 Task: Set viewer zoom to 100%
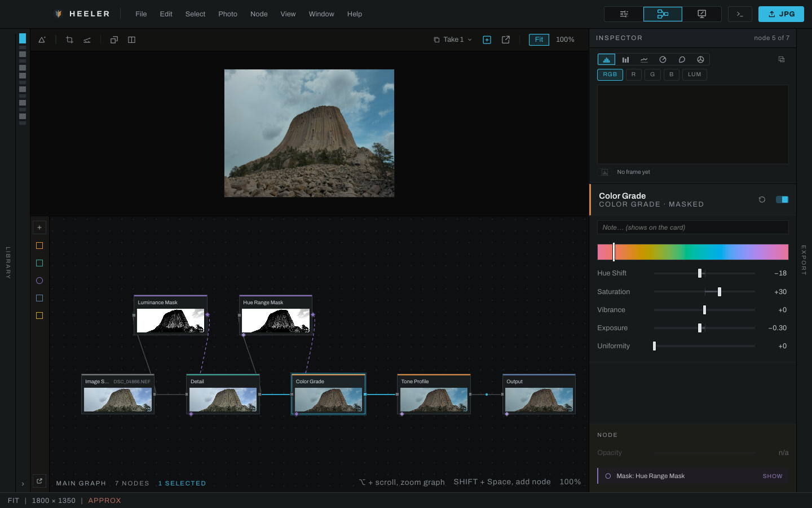[565, 40]
